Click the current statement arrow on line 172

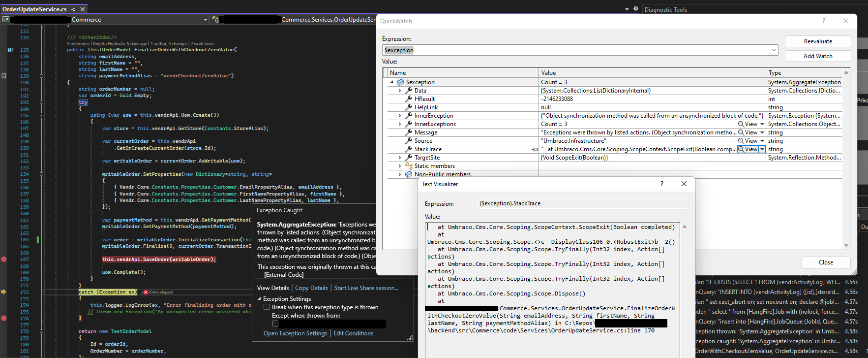(4, 292)
